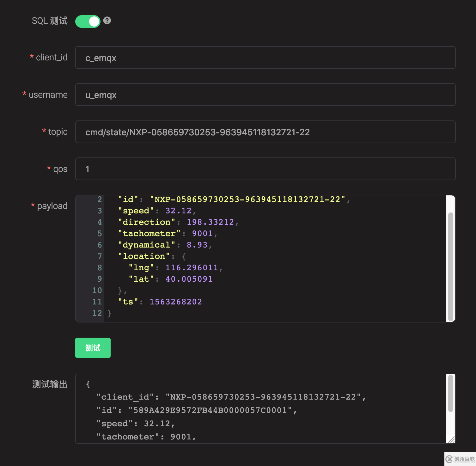Click output "id": "589A429E9572FB44B0000057C0001" line
The height and width of the screenshot is (466, 476).
(x=197, y=410)
